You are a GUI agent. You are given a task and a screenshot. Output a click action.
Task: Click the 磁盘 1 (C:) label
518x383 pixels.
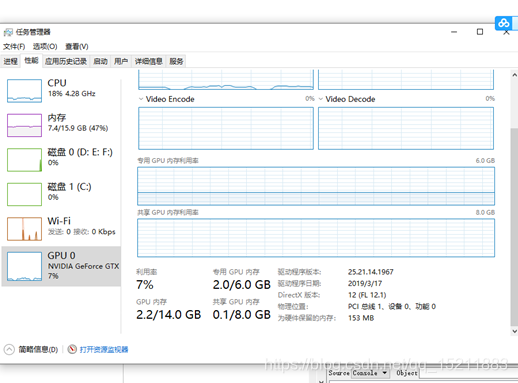tap(69, 187)
